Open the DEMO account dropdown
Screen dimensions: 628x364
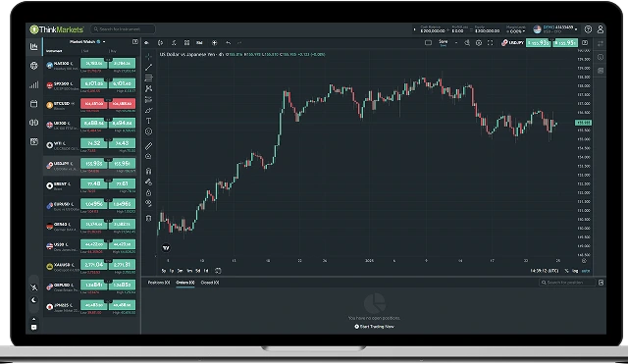pyautogui.click(x=555, y=29)
